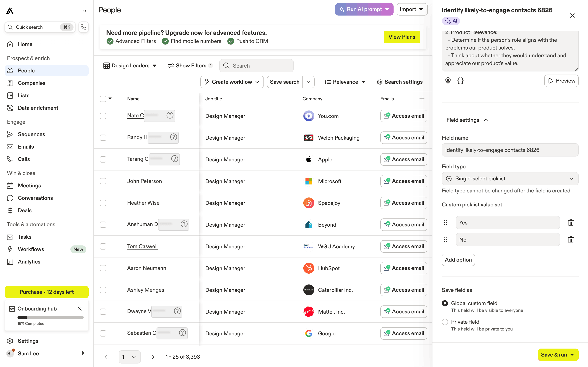Delete the 'No' picklist option
Screen dimensions: 588x367
pyautogui.click(x=570, y=240)
